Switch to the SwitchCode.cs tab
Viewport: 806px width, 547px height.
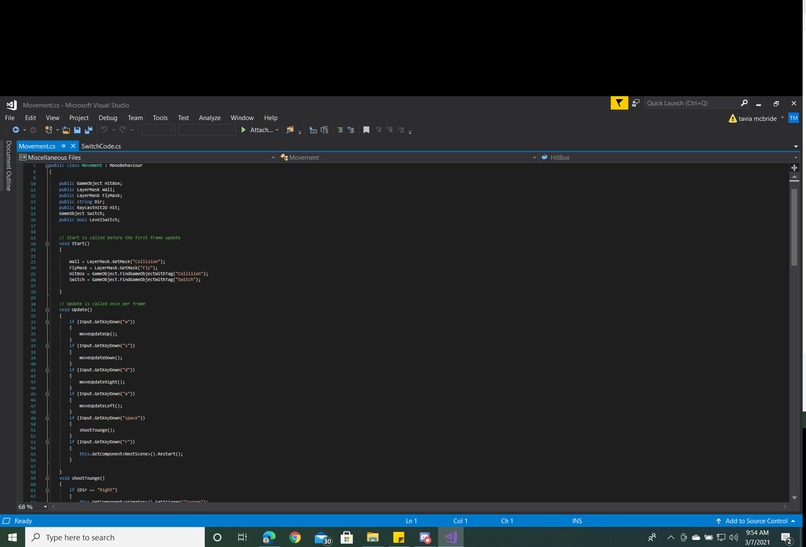pos(101,147)
